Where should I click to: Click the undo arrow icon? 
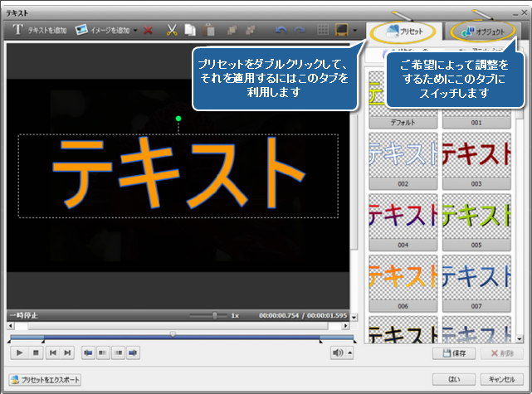[x=280, y=31]
